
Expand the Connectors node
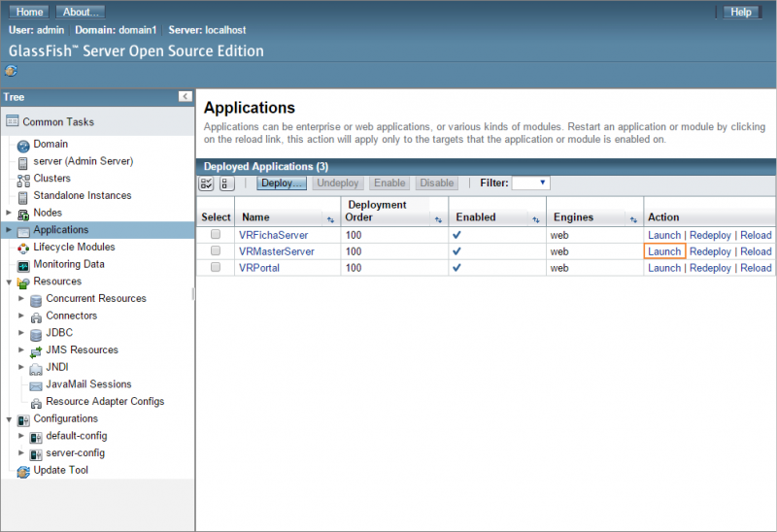21,316
